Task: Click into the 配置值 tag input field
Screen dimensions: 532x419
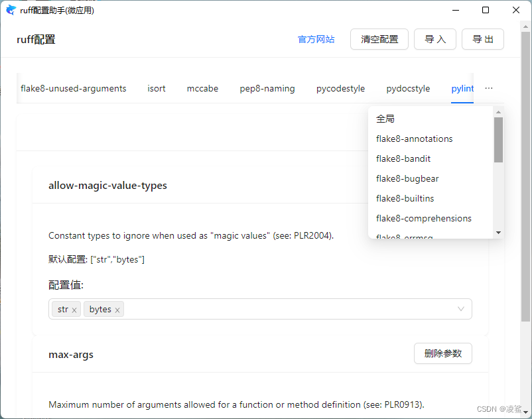Action: pos(260,309)
